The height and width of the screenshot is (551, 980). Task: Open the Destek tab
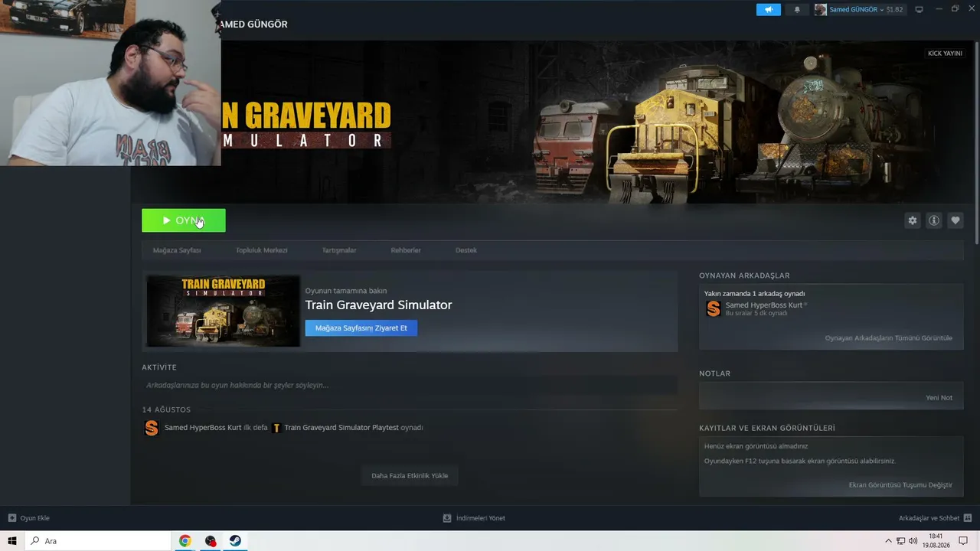[466, 250]
